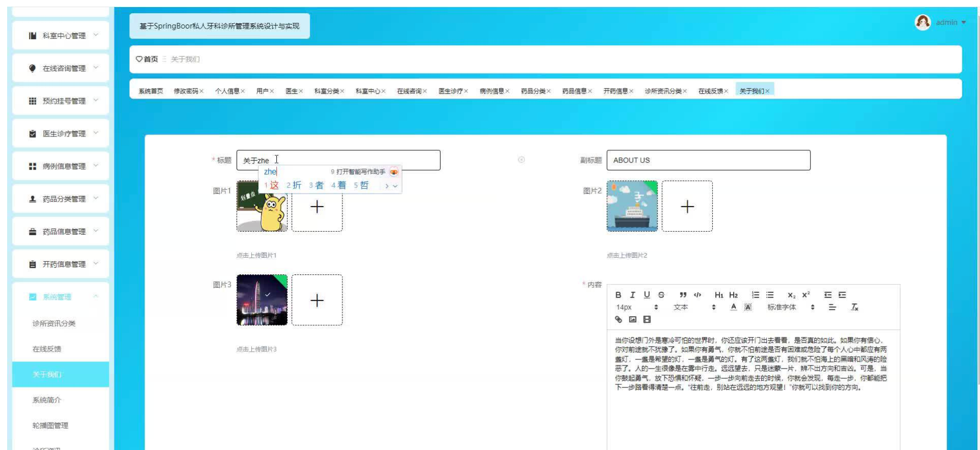Open 系统简介 in the sidebar
This screenshot has width=980, height=450.
point(61,400)
